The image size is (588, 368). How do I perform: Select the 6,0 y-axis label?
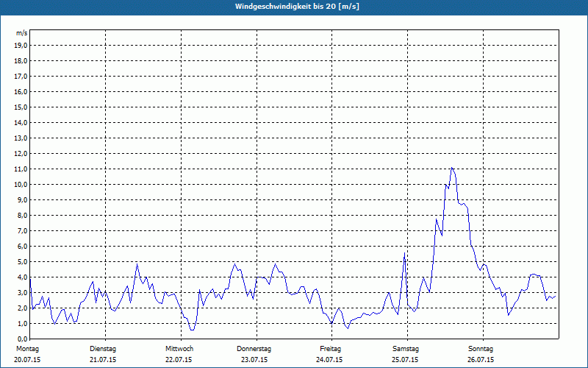[x=22, y=247]
